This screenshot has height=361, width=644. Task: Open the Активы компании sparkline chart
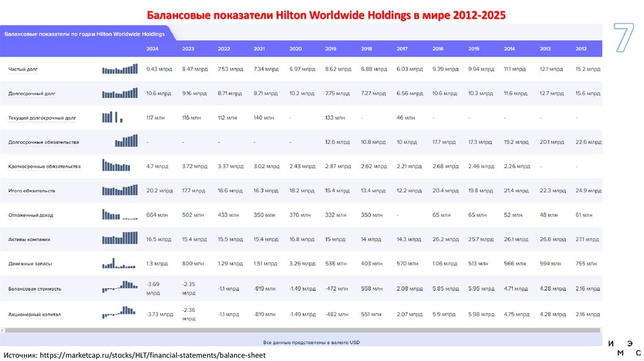[x=120, y=238]
